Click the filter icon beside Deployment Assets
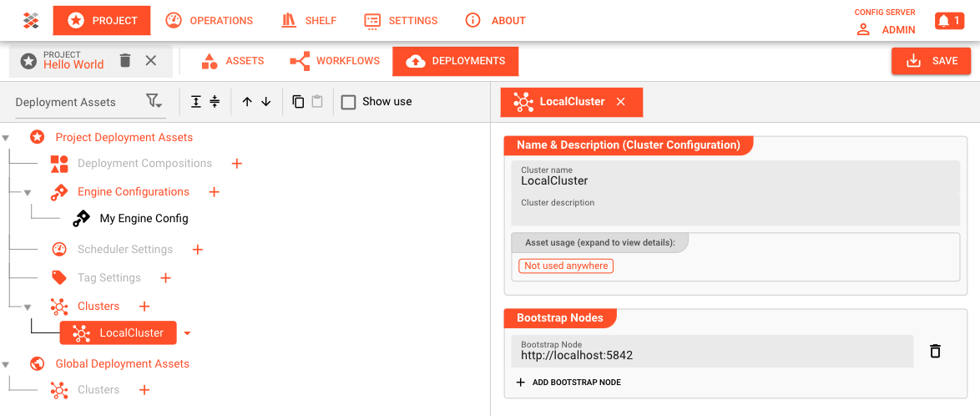 [154, 101]
